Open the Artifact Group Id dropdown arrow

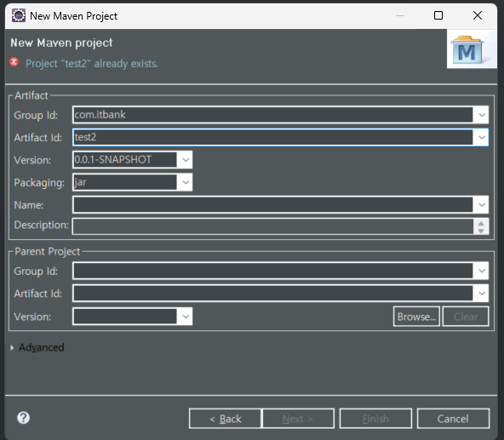tap(481, 115)
